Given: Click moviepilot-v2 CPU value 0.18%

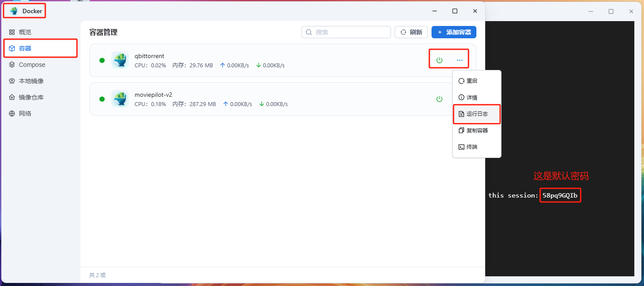Looking at the screenshot, I should pyautogui.click(x=158, y=104).
